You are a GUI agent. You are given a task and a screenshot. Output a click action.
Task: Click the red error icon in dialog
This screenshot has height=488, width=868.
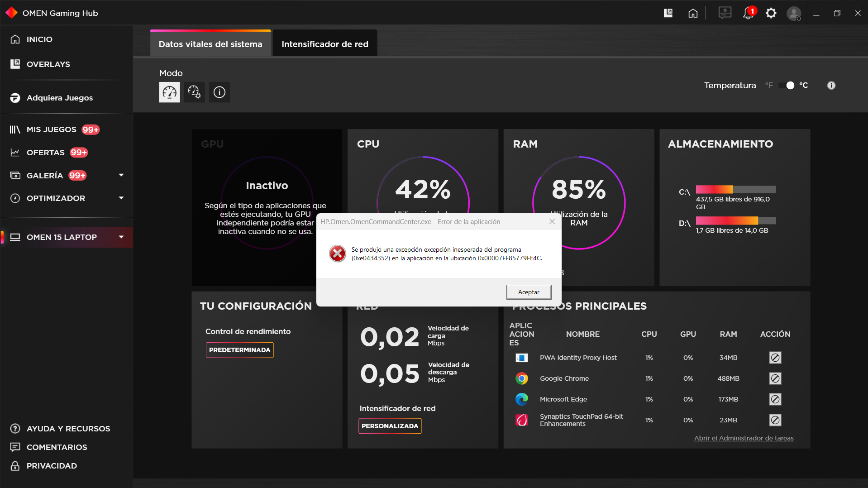(x=338, y=254)
